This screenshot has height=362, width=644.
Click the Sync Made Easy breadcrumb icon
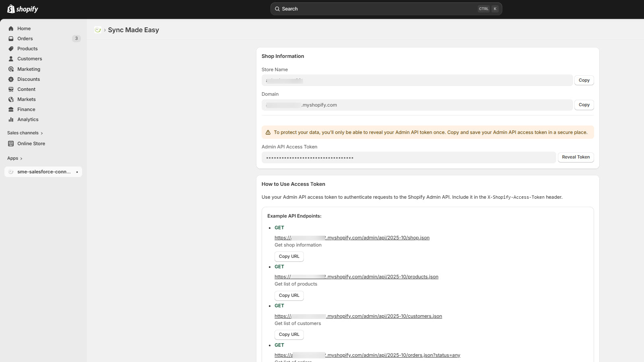point(97,30)
